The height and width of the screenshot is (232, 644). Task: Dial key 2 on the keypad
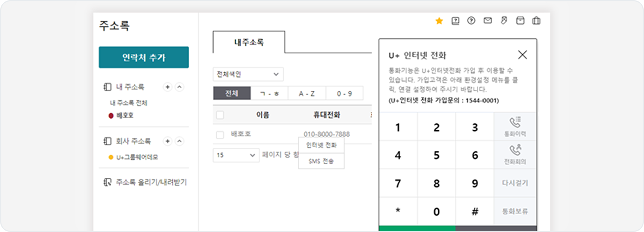[436, 127]
